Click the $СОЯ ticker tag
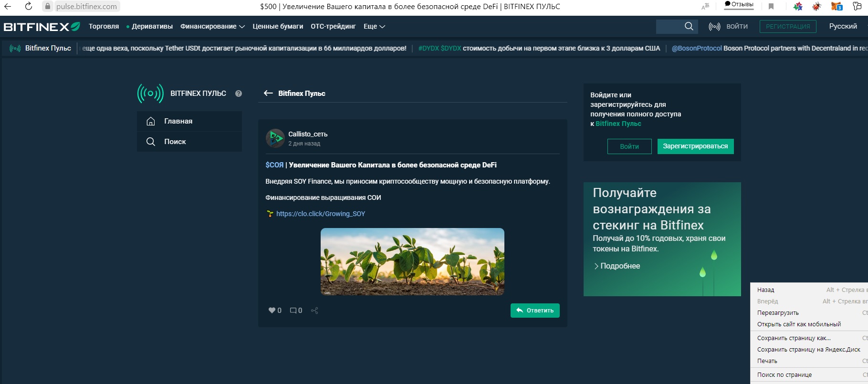 (274, 165)
